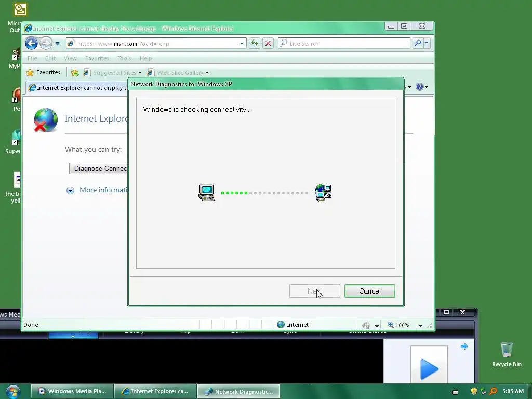Click the keyboard tray icon
The height and width of the screenshot is (399, 532).
[455, 392]
